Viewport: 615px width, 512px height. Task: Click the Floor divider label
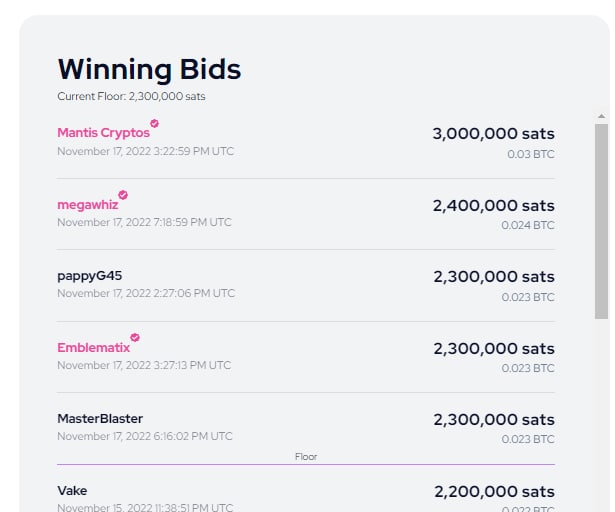click(x=306, y=457)
